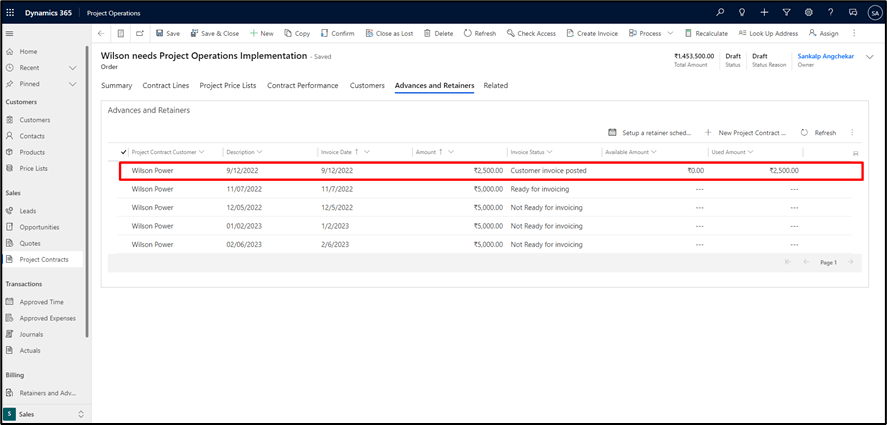
Task: Expand the Recent section in sidebar
Action: tap(72, 67)
